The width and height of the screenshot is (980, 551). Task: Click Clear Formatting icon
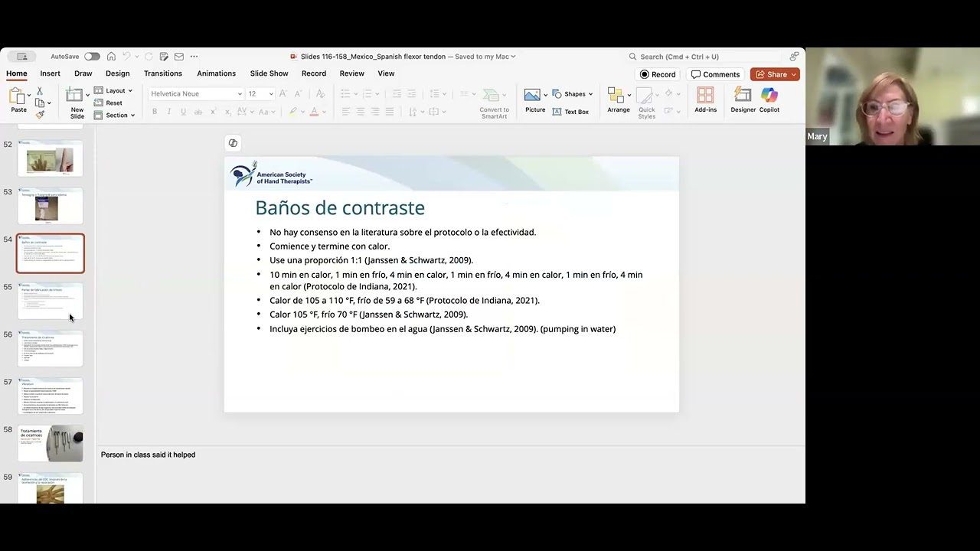click(321, 93)
